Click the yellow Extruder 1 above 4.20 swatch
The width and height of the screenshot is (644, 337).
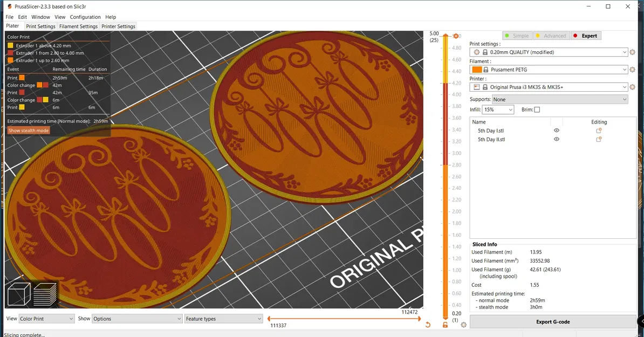click(x=10, y=46)
